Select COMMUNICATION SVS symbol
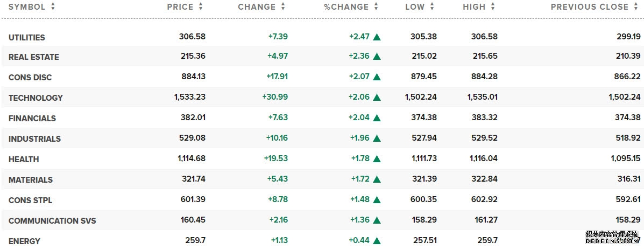This screenshot has width=644, height=249. point(52,221)
